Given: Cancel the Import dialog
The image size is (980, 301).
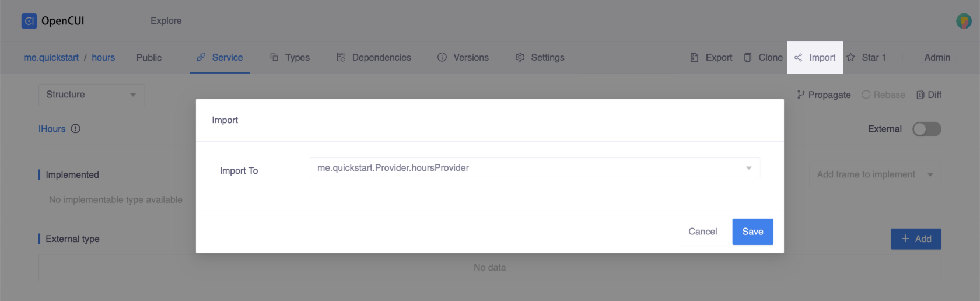Looking at the screenshot, I should pos(702,232).
